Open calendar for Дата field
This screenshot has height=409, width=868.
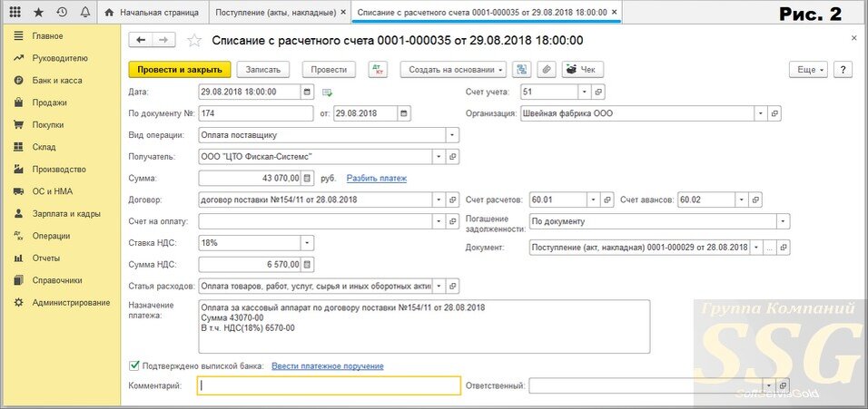(x=308, y=92)
